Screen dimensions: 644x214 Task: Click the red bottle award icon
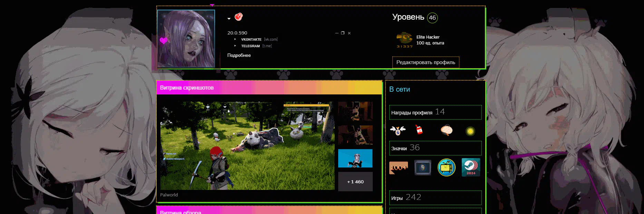419,130
